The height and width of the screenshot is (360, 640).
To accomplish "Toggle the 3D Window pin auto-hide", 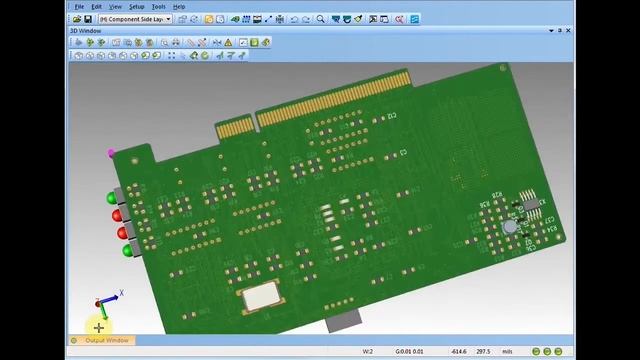I will coord(560,31).
